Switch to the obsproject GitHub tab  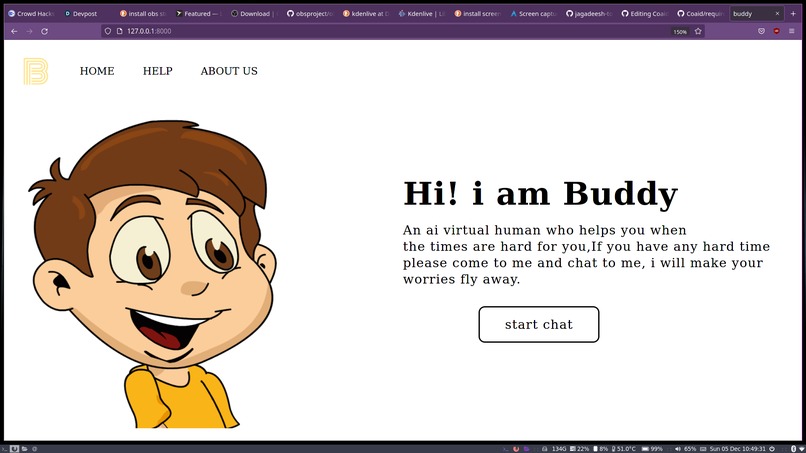(x=309, y=14)
